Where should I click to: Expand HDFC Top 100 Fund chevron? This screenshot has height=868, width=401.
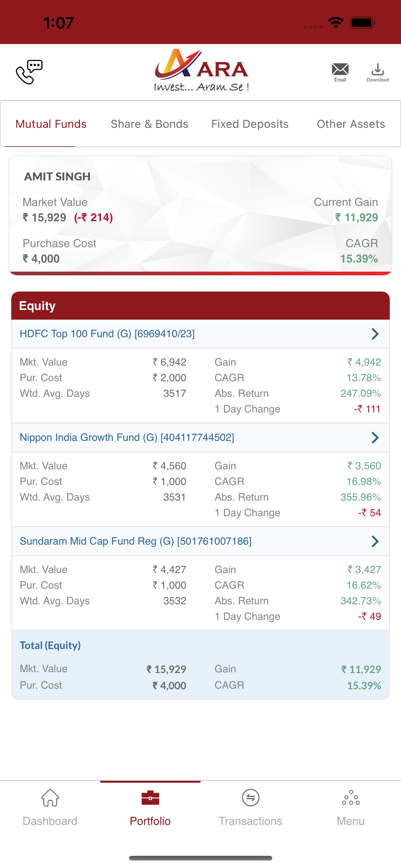tap(375, 334)
